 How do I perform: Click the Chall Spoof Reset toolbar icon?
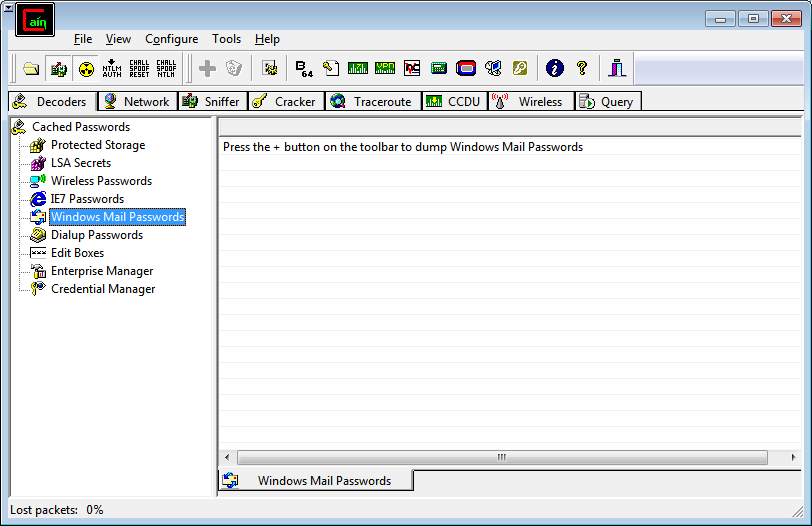click(x=139, y=69)
